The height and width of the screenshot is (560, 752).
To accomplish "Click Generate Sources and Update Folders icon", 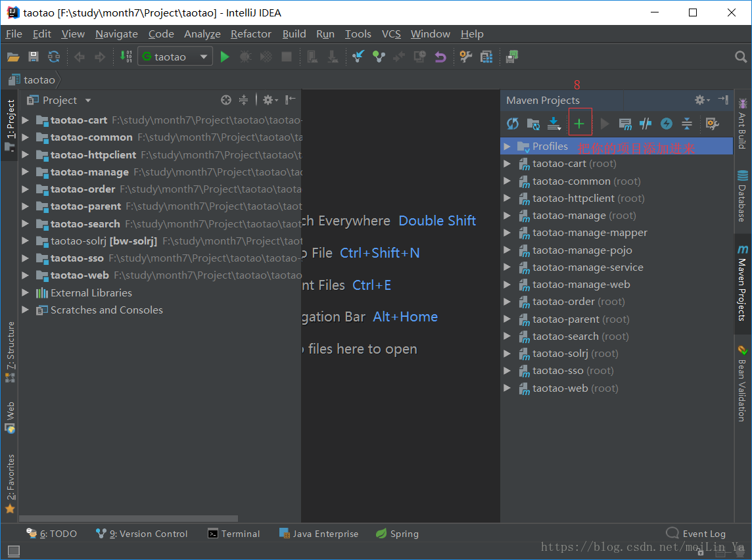I will (533, 124).
